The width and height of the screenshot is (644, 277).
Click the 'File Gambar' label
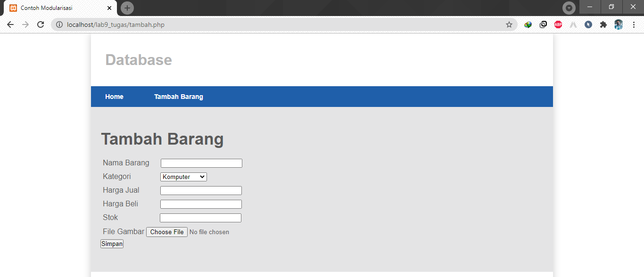(x=124, y=232)
